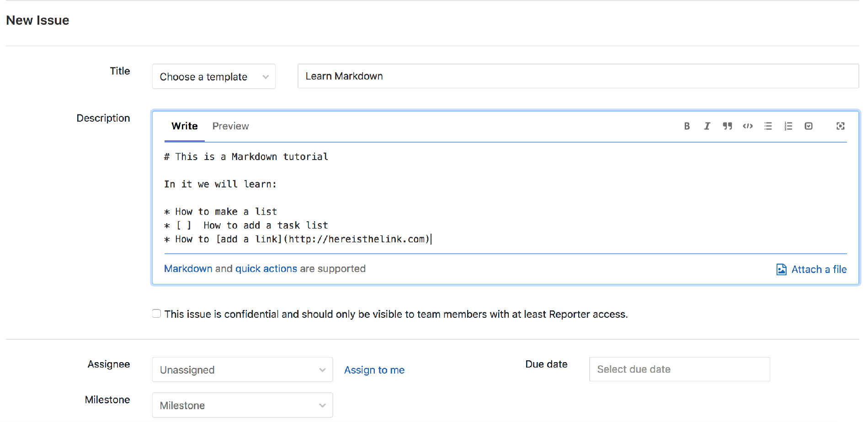Viewport: 868px width, 422px height.
Task: Insert a code block
Action: pos(747,126)
